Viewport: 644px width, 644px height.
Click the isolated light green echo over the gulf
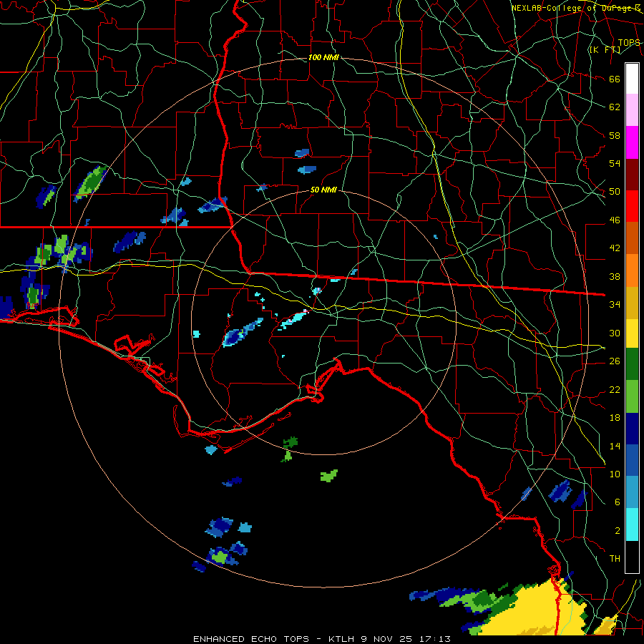[x=328, y=476]
